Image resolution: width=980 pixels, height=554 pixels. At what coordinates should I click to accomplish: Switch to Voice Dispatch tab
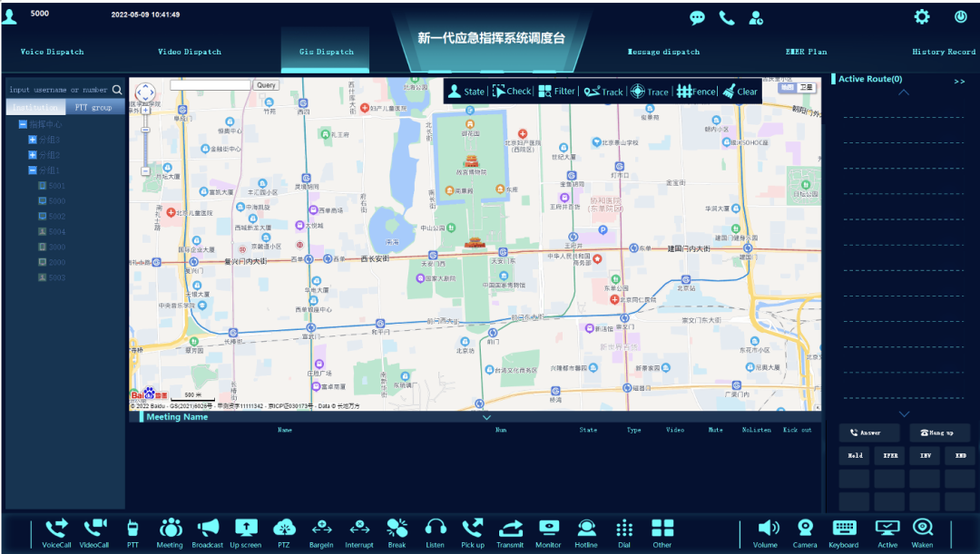click(x=52, y=52)
